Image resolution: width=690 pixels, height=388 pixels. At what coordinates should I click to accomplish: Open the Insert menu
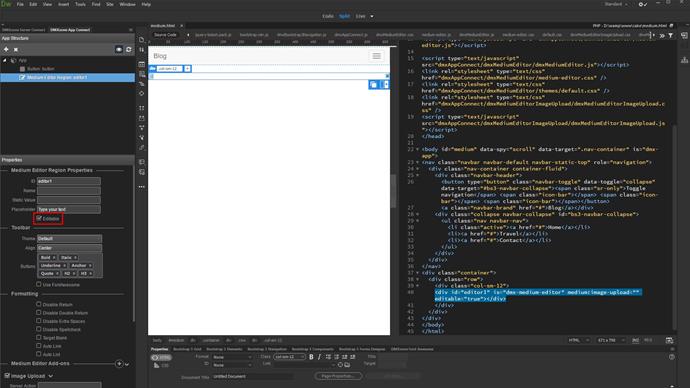pyautogui.click(x=64, y=4)
